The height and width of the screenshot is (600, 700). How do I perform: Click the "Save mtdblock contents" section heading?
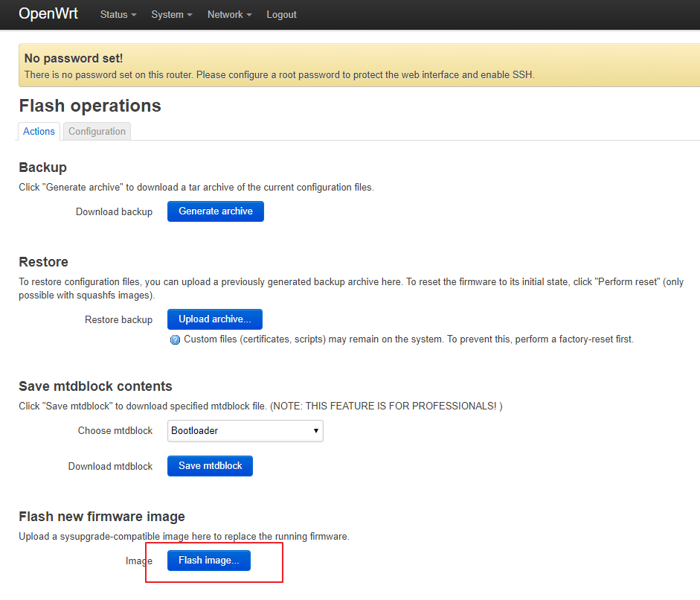pos(95,386)
